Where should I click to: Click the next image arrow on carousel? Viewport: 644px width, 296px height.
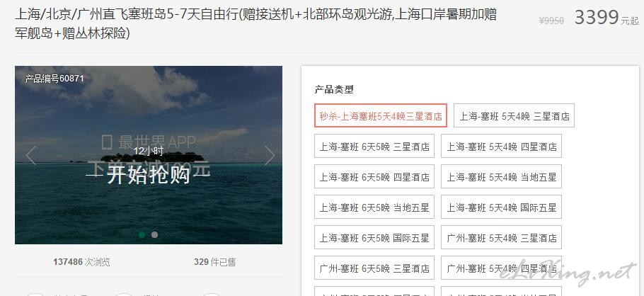pos(270,156)
